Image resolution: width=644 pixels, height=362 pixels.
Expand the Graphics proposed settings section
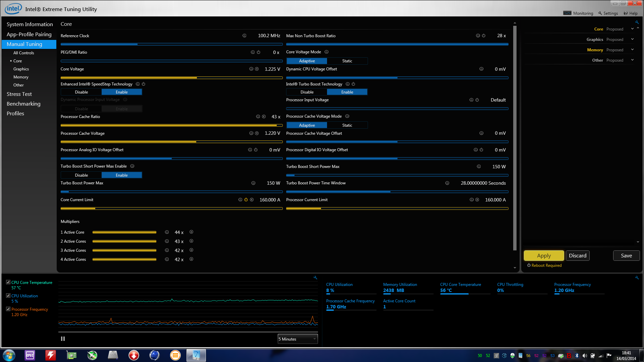[x=632, y=39]
